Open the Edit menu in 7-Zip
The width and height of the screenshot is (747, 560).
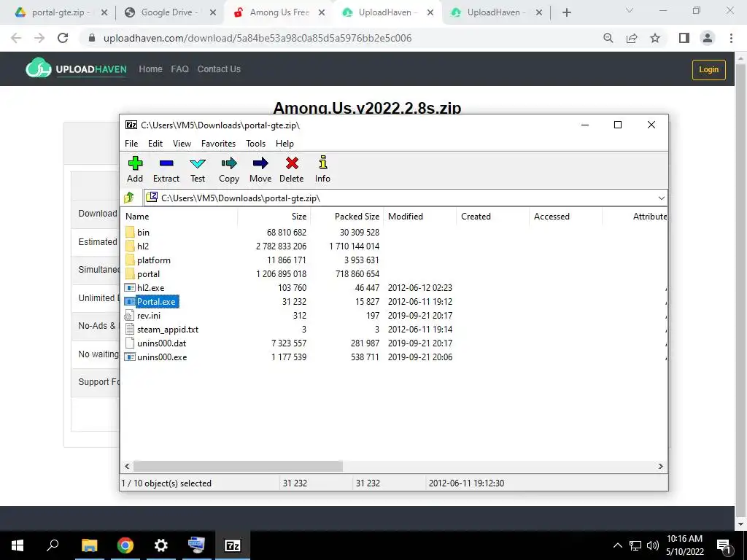(x=155, y=144)
